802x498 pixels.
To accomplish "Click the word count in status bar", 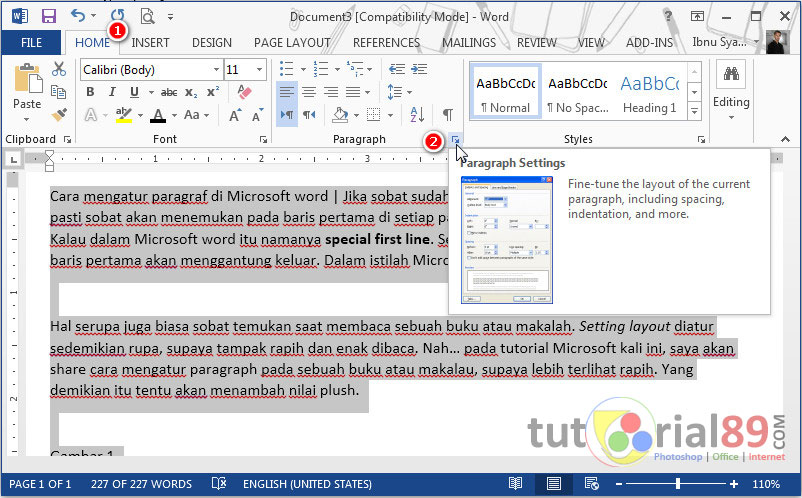I will (141, 484).
